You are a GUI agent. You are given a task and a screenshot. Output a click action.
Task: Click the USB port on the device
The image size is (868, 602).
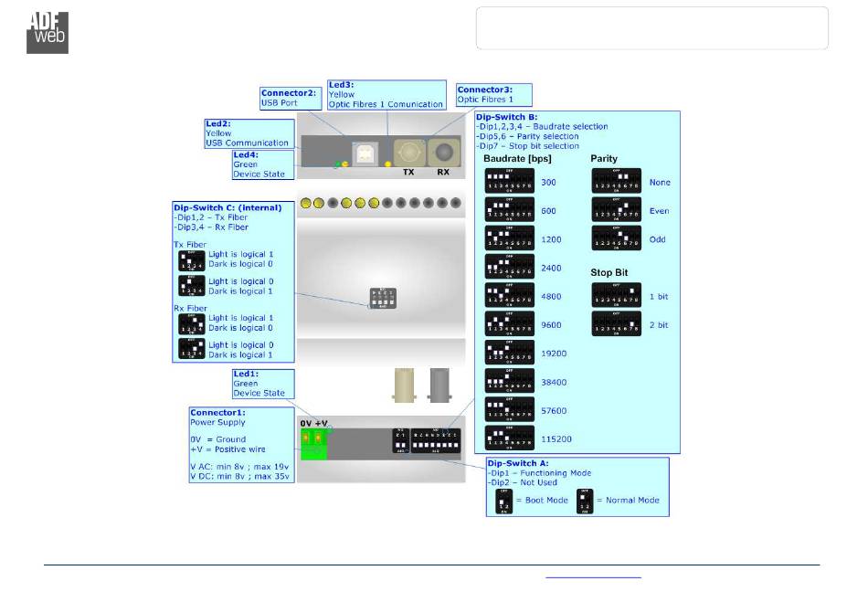pos(365,152)
